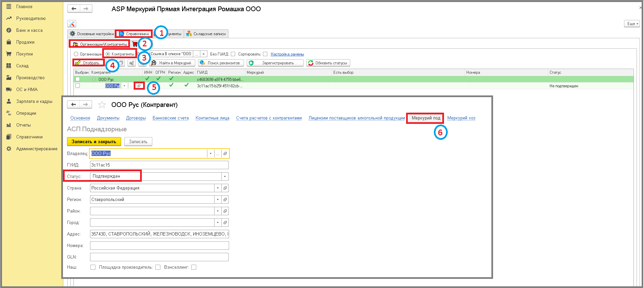
Task: Go forward in the ООО Рус (Контрагент) window
Action: 86,104
